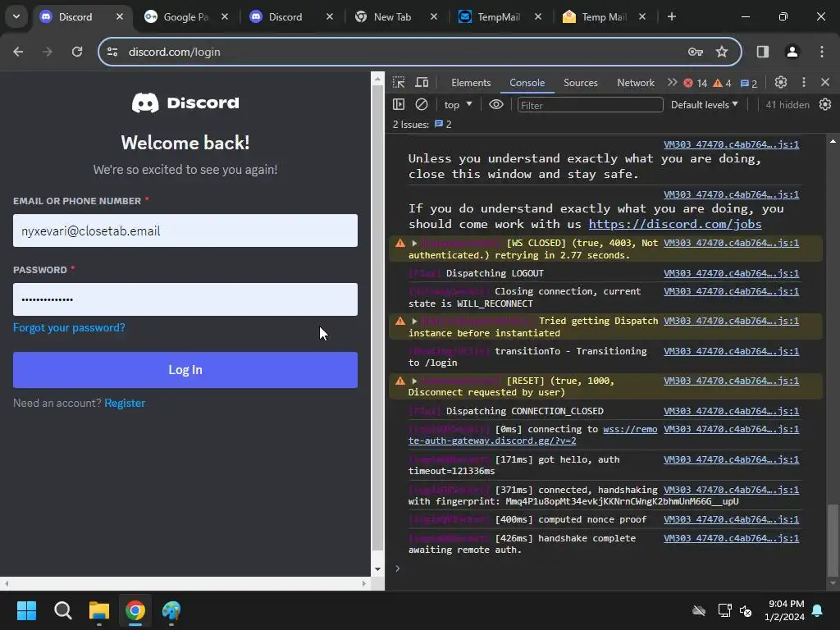Open the DevTools settings gear in the tab bar
Viewport: 840px width, 630px height.
coord(781,82)
